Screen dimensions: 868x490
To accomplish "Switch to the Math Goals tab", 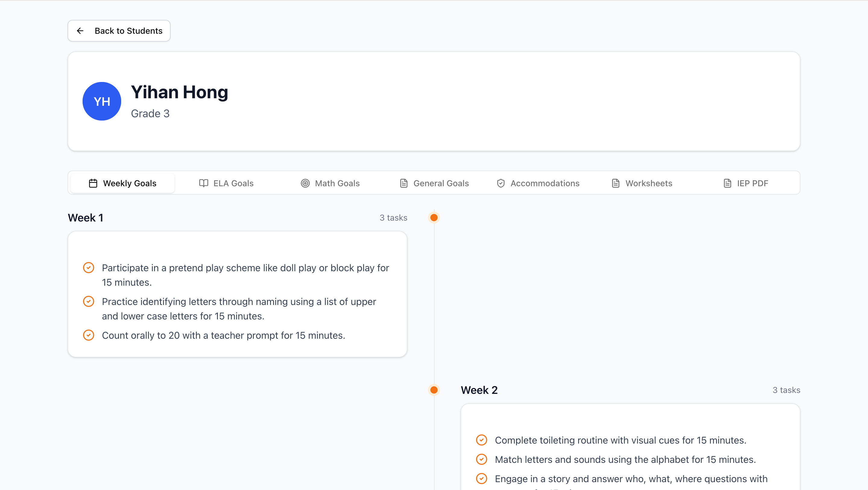I will (330, 183).
